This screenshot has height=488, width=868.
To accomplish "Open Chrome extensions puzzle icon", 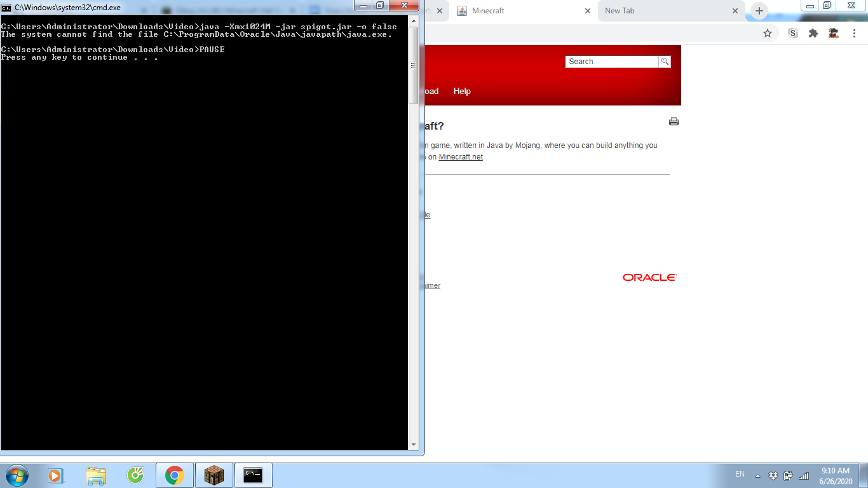I will click(x=813, y=33).
